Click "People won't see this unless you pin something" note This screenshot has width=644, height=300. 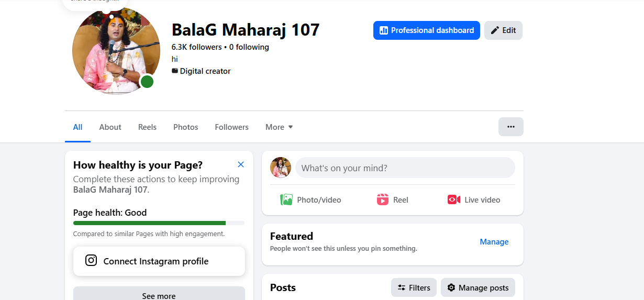tap(343, 249)
